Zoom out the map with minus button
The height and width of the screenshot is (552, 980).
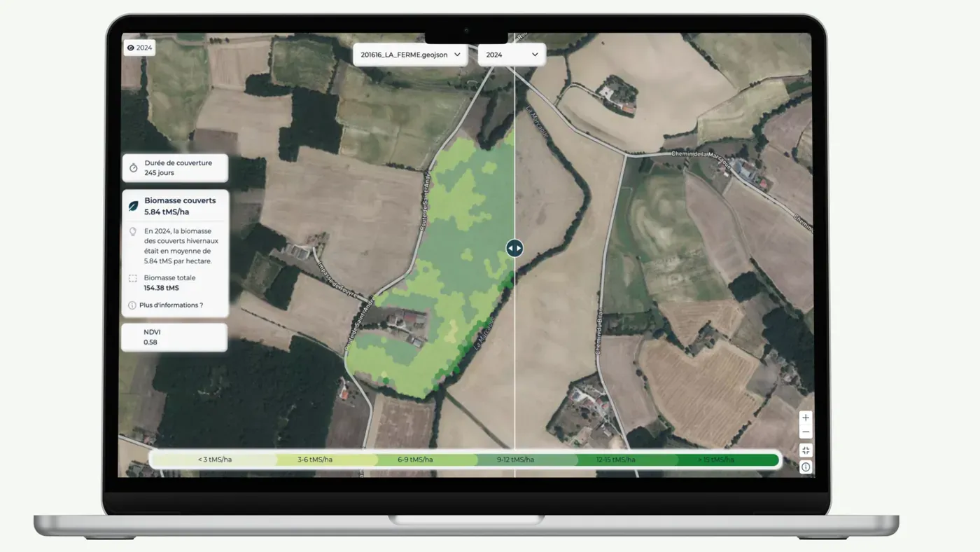point(806,432)
